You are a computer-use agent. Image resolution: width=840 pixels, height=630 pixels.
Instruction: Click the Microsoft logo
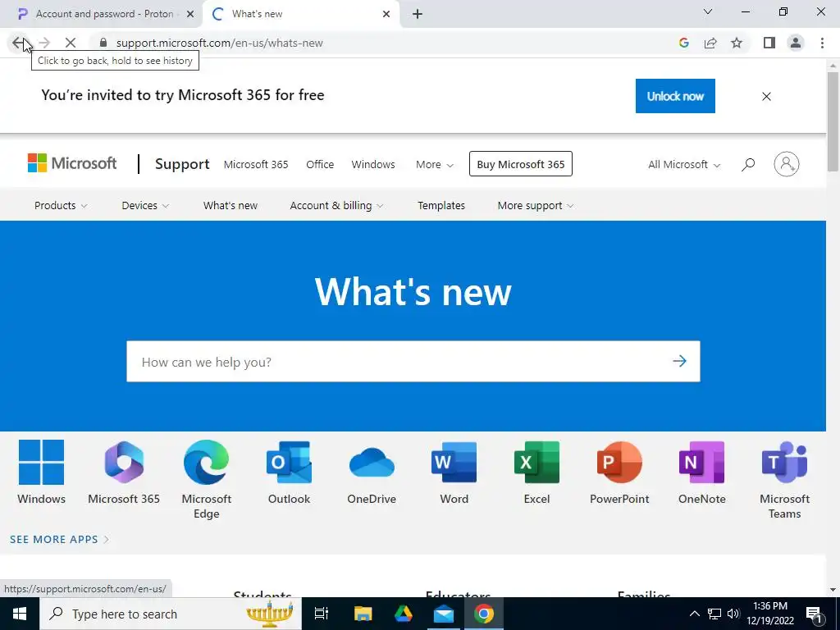(x=72, y=163)
